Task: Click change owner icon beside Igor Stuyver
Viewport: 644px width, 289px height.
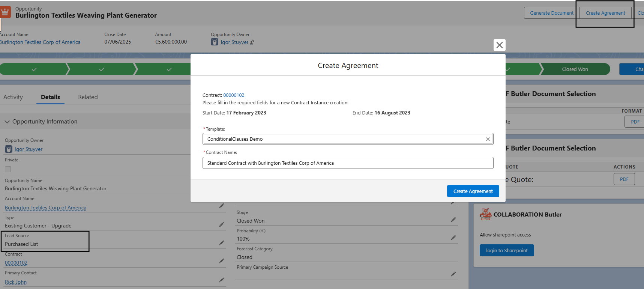Action: pos(252,42)
